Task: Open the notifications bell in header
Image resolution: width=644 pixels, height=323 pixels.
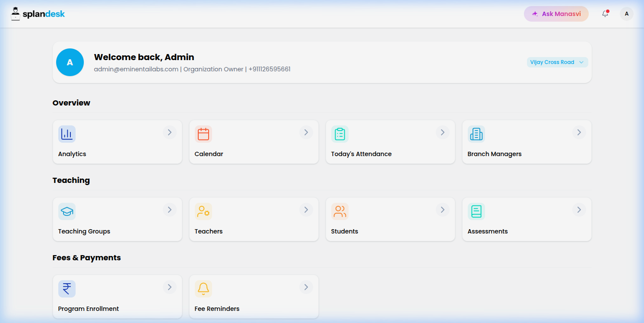Action: coord(605,14)
